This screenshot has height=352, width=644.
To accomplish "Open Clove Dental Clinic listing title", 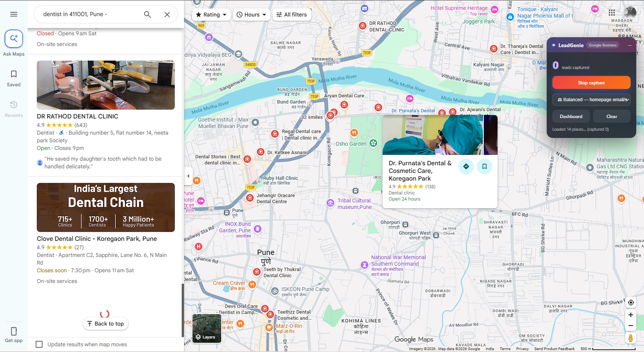I will click(97, 239).
